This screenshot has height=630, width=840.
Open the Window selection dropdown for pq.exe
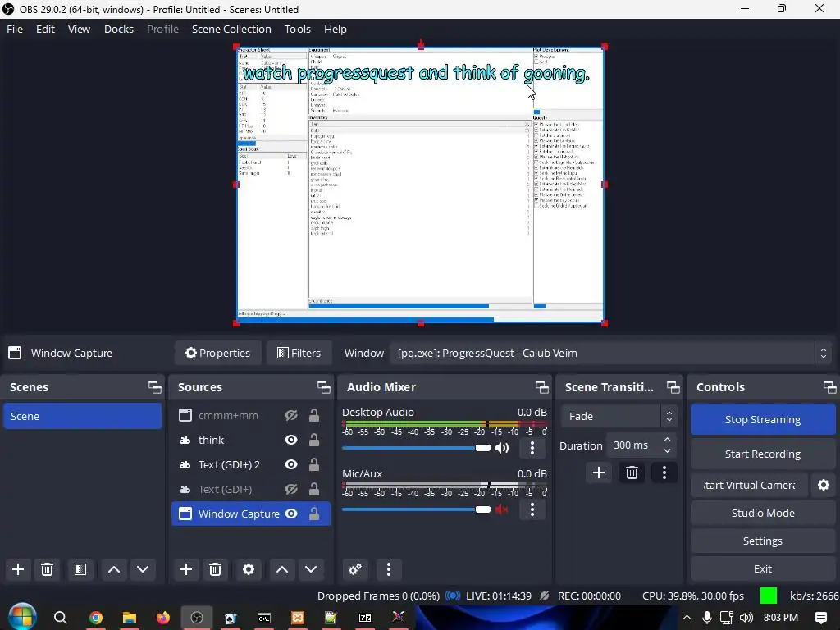click(x=610, y=353)
